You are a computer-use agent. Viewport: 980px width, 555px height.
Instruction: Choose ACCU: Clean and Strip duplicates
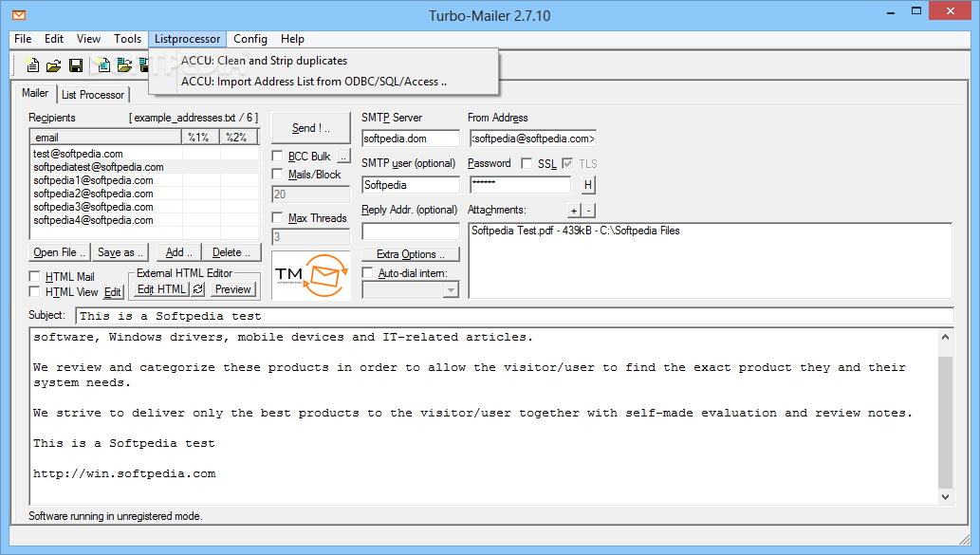tap(324, 61)
